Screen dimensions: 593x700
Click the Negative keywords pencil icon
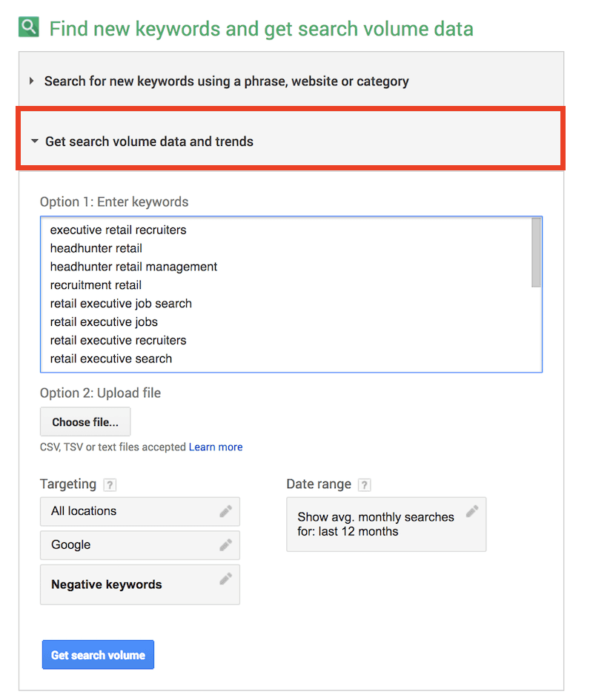225,579
